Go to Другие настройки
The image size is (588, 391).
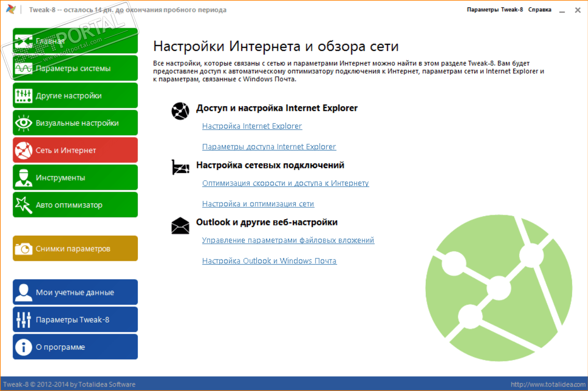point(75,95)
